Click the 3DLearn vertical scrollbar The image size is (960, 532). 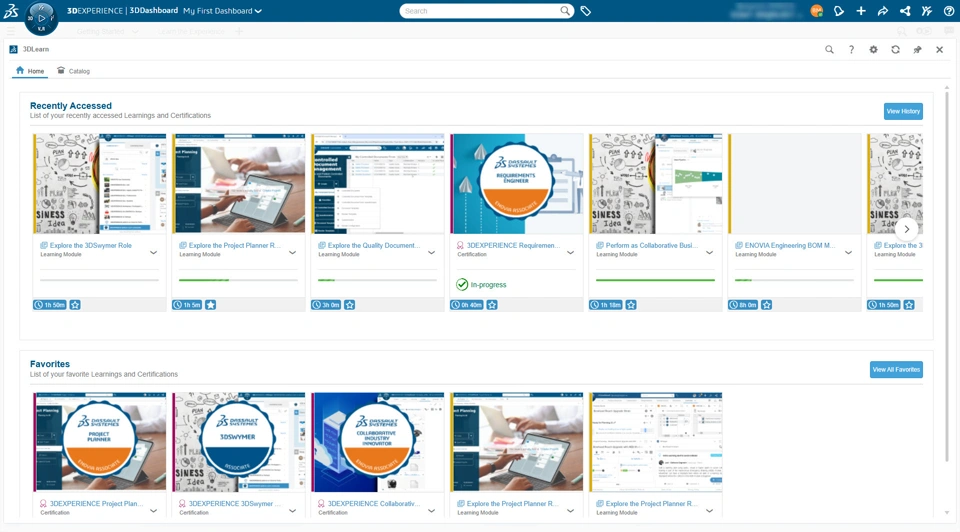(947, 275)
